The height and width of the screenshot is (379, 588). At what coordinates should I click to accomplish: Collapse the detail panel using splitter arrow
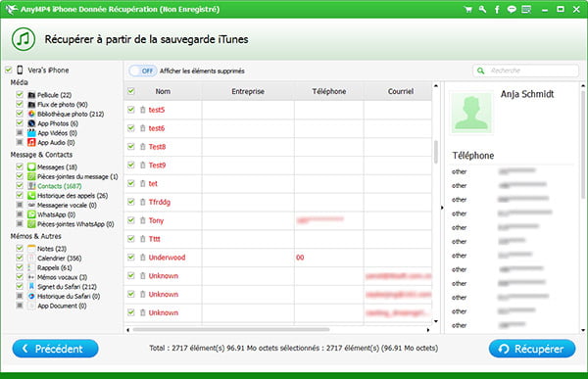coord(442,208)
